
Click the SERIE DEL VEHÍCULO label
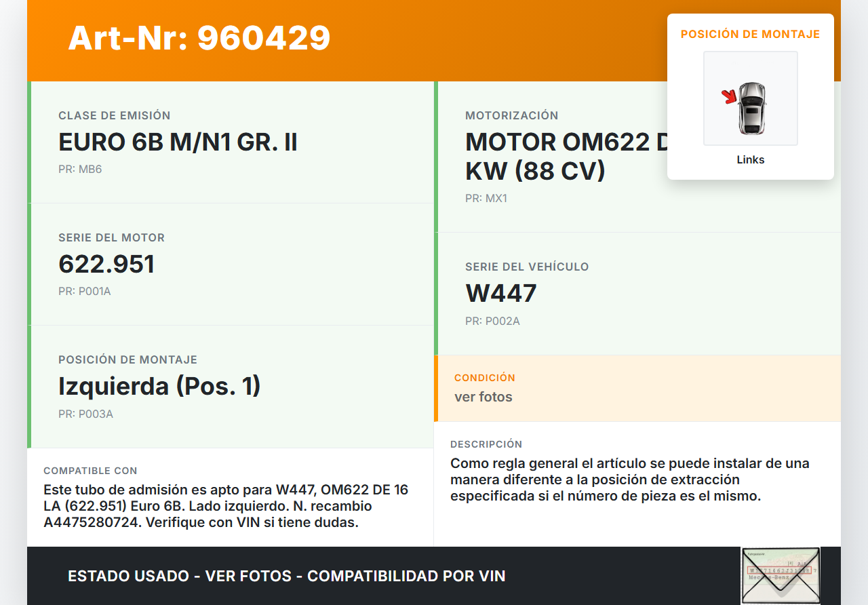527,267
